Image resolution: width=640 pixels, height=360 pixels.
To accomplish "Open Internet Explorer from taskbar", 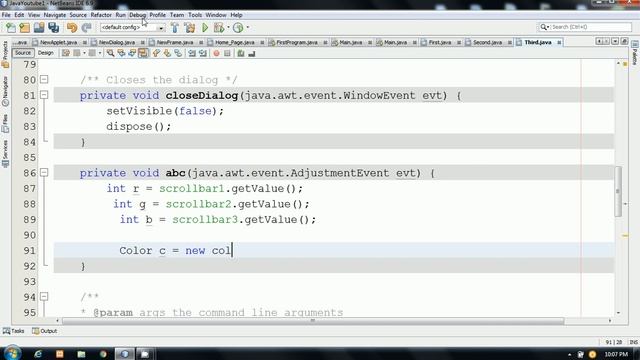I will click(x=38, y=354).
